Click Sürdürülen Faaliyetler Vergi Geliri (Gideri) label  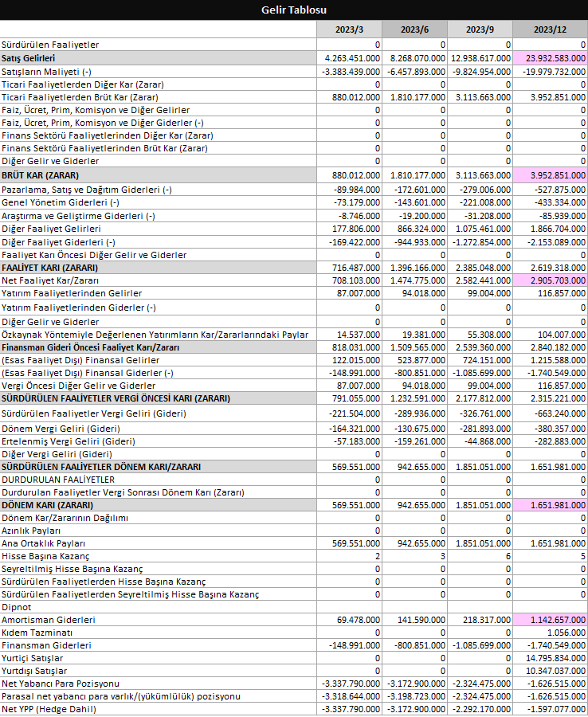[94, 413]
